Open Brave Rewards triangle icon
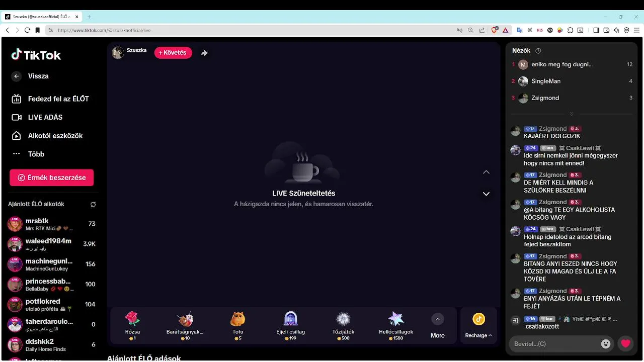The height and width of the screenshot is (362, 644). pyautogui.click(x=505, y=30)
